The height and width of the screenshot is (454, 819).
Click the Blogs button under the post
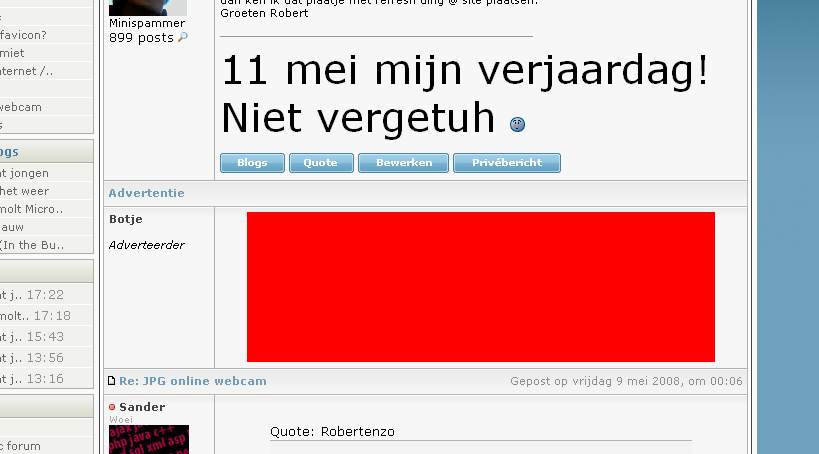pyautogui.click(x=252, y=162)
